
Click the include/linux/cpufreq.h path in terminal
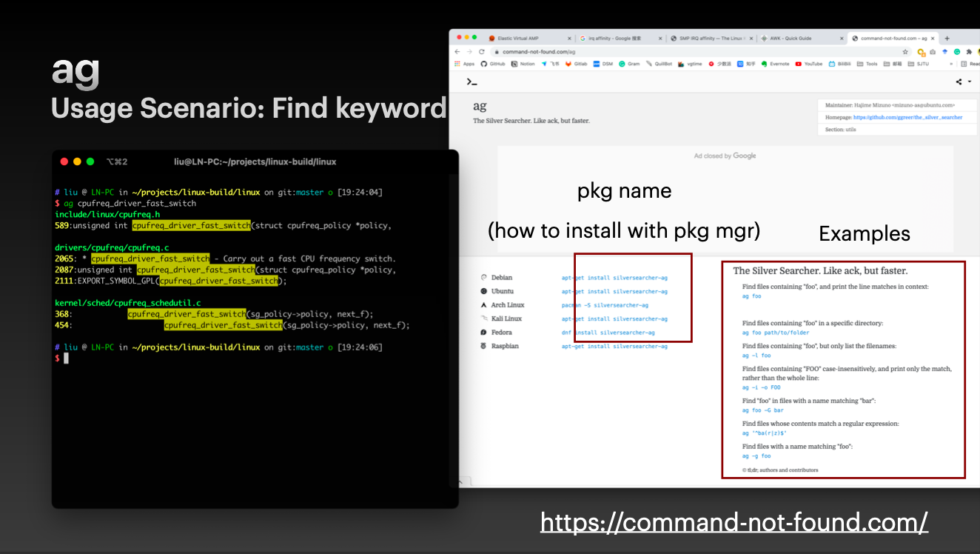[x=107, y=215]
